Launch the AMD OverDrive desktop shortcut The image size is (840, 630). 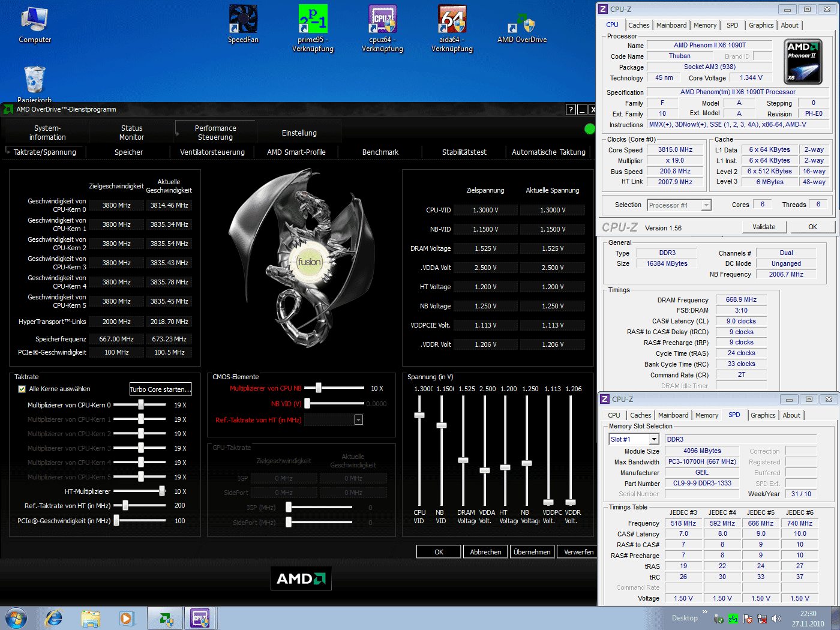tap(522, 28)
